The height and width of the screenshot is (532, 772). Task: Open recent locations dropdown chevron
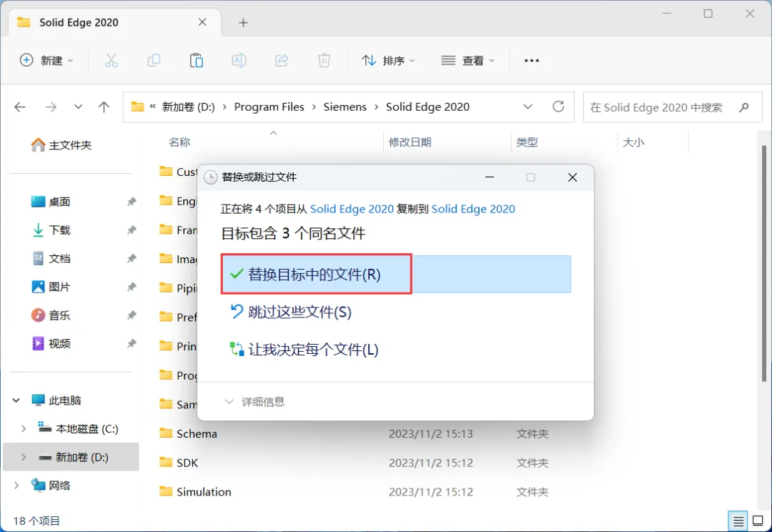pyautogui.click(x=78, y=107)
